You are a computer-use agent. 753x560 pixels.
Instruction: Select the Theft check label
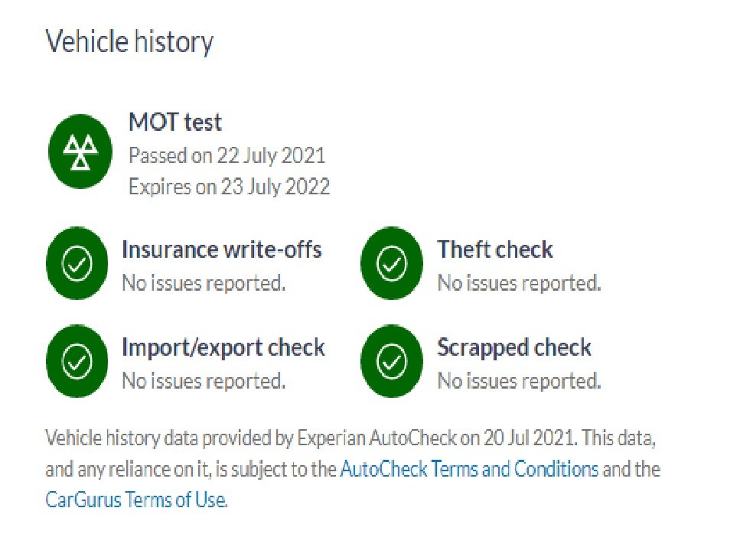494,249
